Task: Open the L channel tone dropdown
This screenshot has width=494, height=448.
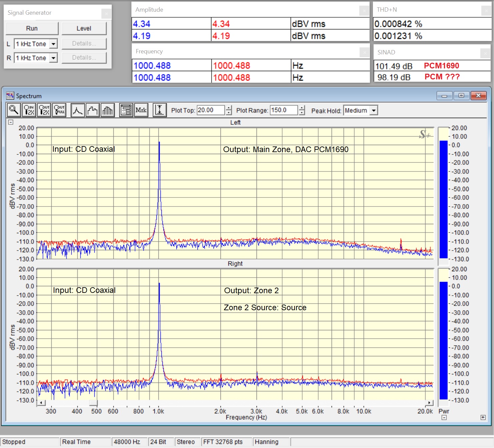Action: pos(53,44)
